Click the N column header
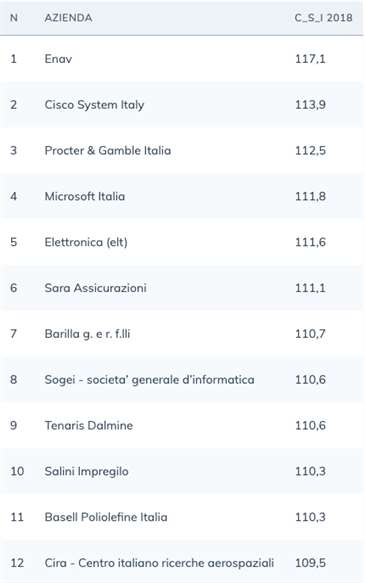 coord(14,17)
